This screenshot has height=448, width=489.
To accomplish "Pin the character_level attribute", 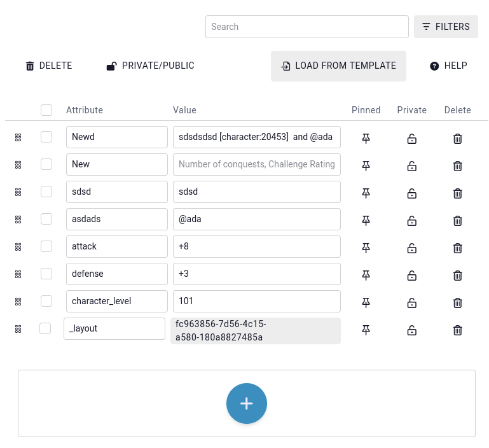I will point(366,302).
